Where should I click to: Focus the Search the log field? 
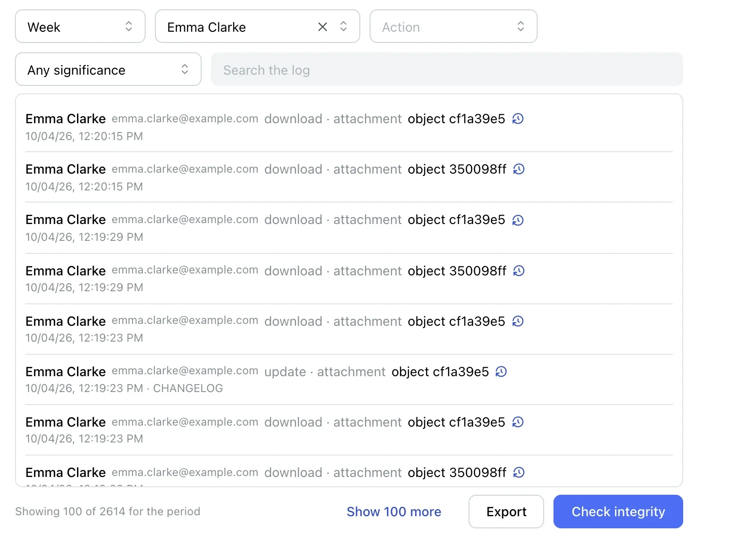tap(447, 69)
